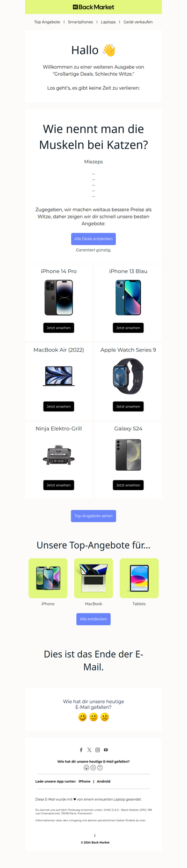
Task: Click Jetzt ansehen under iPhone 14 Pro
Action: click(x=58, y=328)
